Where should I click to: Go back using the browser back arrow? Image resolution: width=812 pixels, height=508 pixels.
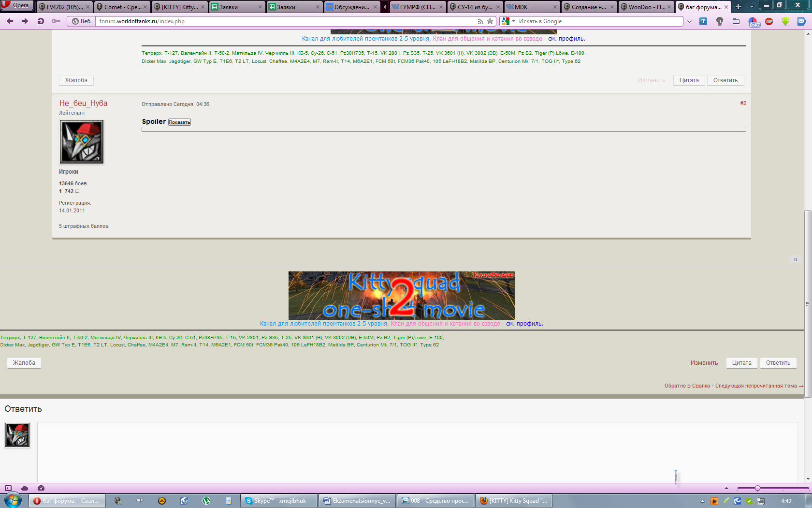tap(10, 21)
